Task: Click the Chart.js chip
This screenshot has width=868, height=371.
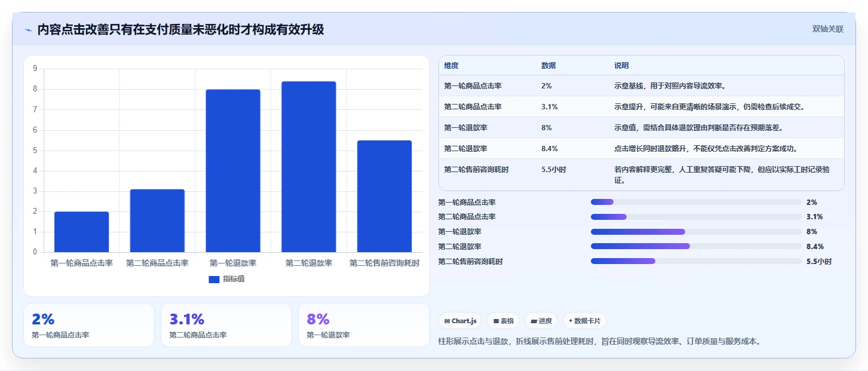Action: (461, 321)
